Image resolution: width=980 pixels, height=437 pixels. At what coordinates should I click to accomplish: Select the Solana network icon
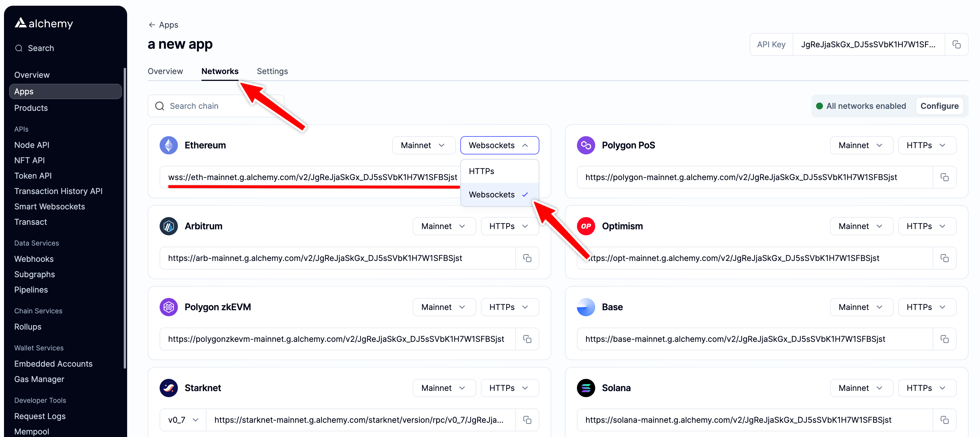[585, 387]
